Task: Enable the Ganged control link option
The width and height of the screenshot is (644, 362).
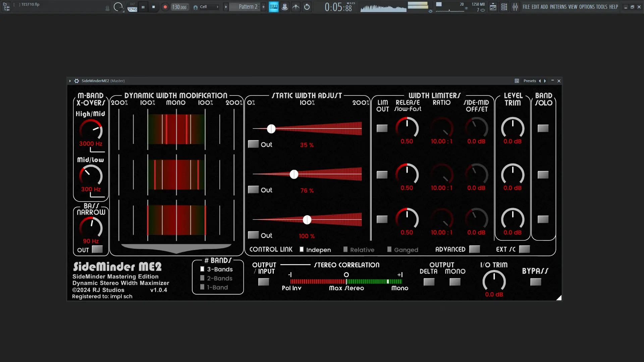Action: pos(389,250)
